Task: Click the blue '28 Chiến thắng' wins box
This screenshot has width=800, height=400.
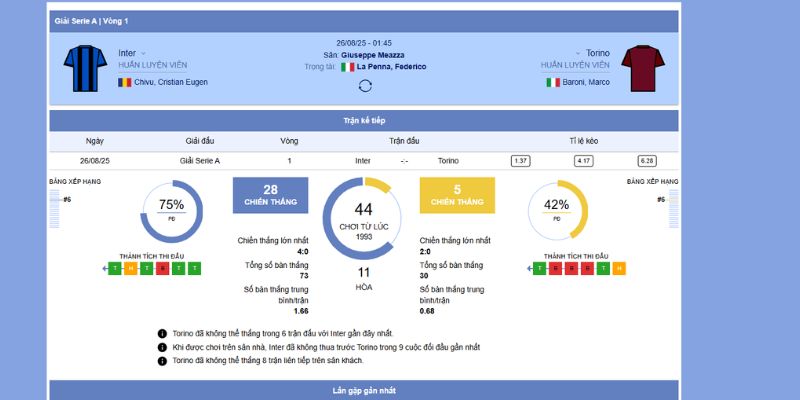Action: tap(270, 195)
